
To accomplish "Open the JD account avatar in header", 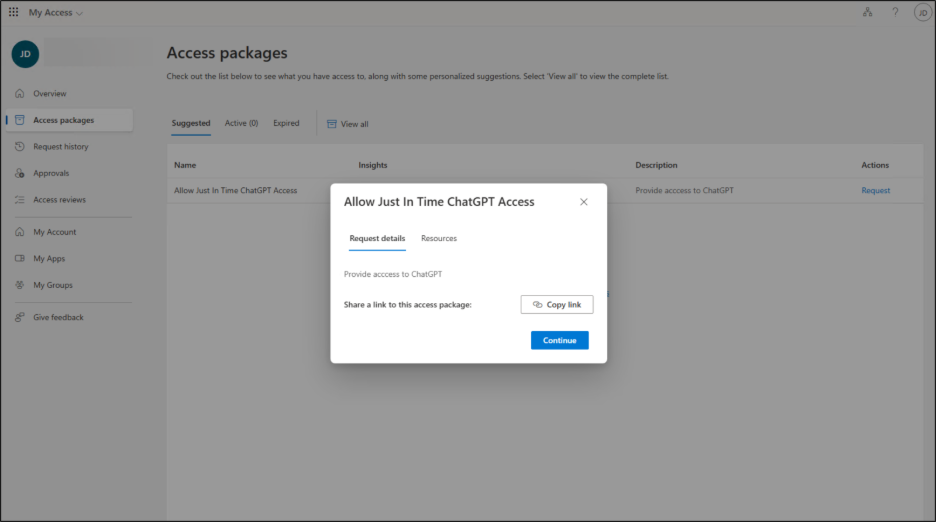I will coord(921,13).
